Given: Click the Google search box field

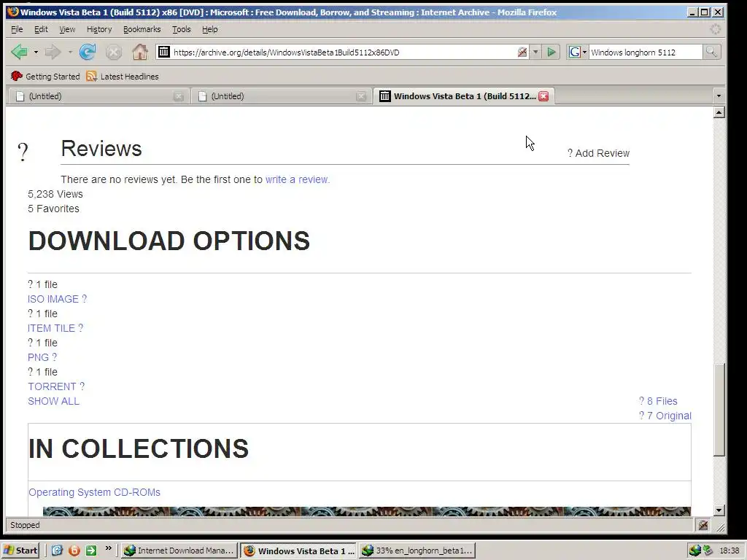Looking at the screenshot, I should tap(646, 52).
